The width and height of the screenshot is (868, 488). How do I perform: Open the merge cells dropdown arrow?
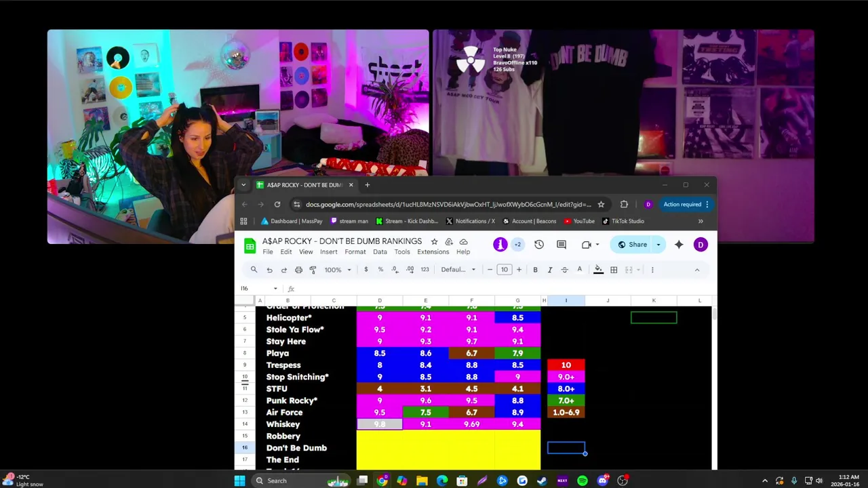click(x=638, y=270)
